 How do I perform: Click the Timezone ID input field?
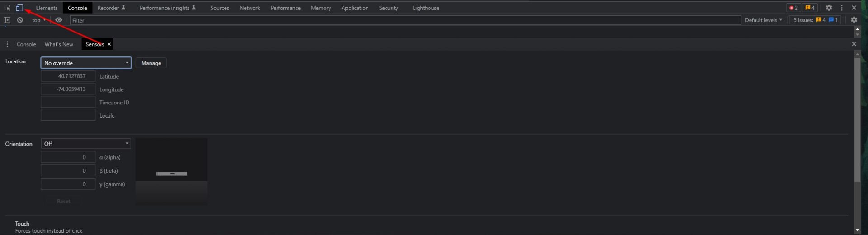pyautogui.click(x=68, y=102)
